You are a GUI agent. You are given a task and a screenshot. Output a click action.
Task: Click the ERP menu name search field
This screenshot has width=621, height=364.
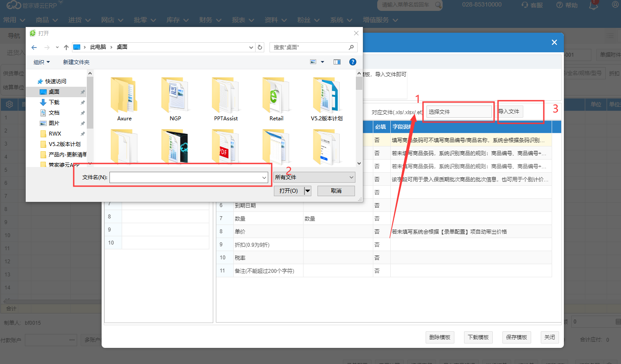410,5
